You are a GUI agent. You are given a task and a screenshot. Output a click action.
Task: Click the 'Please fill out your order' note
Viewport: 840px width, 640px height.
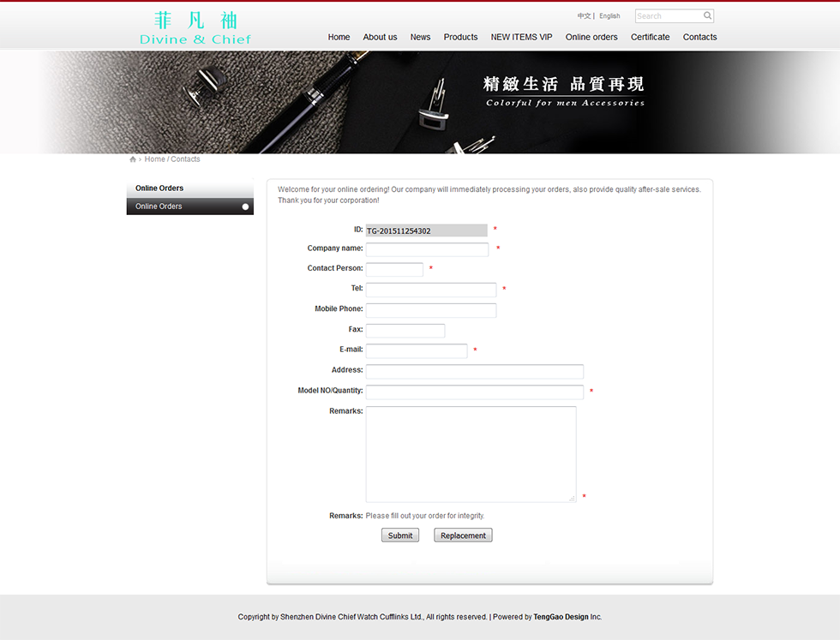pyautogui.click(x=425, y=516)
